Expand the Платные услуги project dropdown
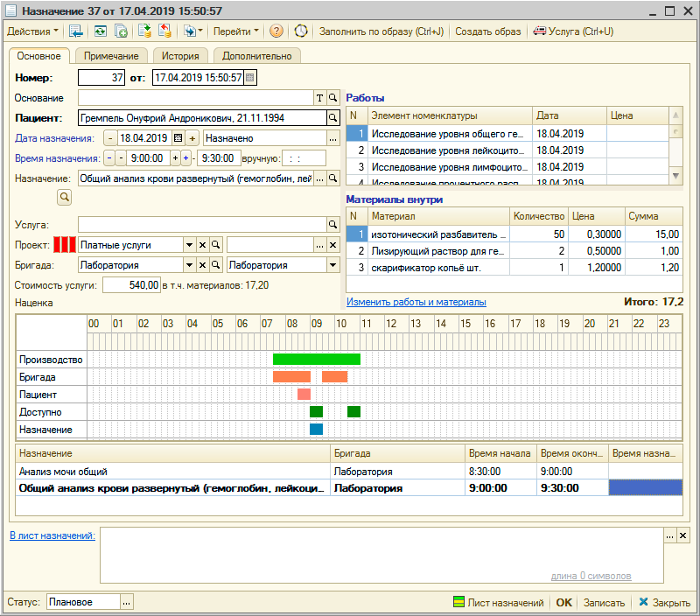Image resolution: width=700 pixels, height=616 pixels. [x=188, y=244]
